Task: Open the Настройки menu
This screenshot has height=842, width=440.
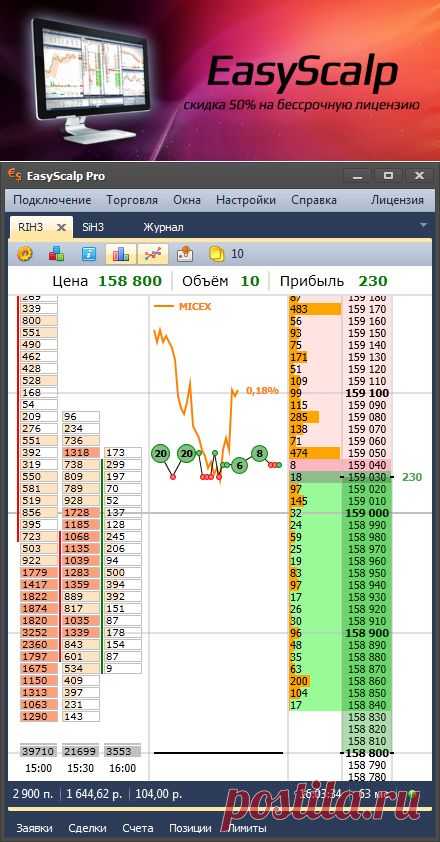Action: click(246, 200)
